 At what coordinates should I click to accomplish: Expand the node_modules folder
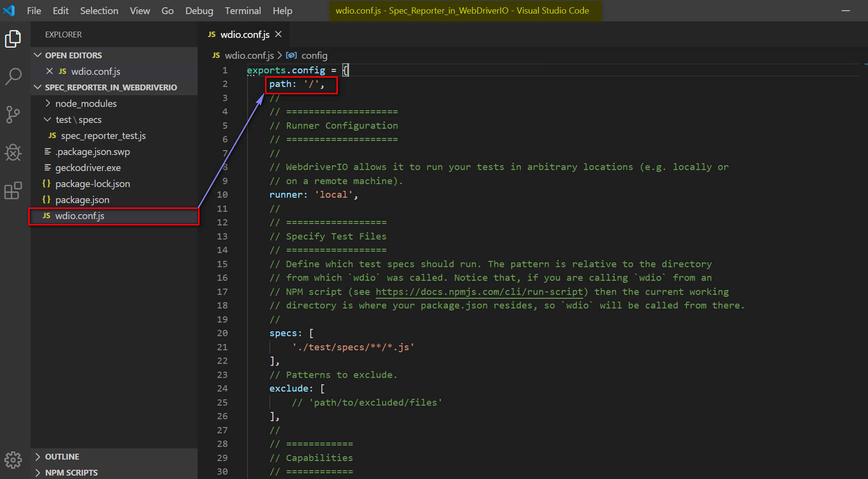pyautogui.click(x=48, y=103)
